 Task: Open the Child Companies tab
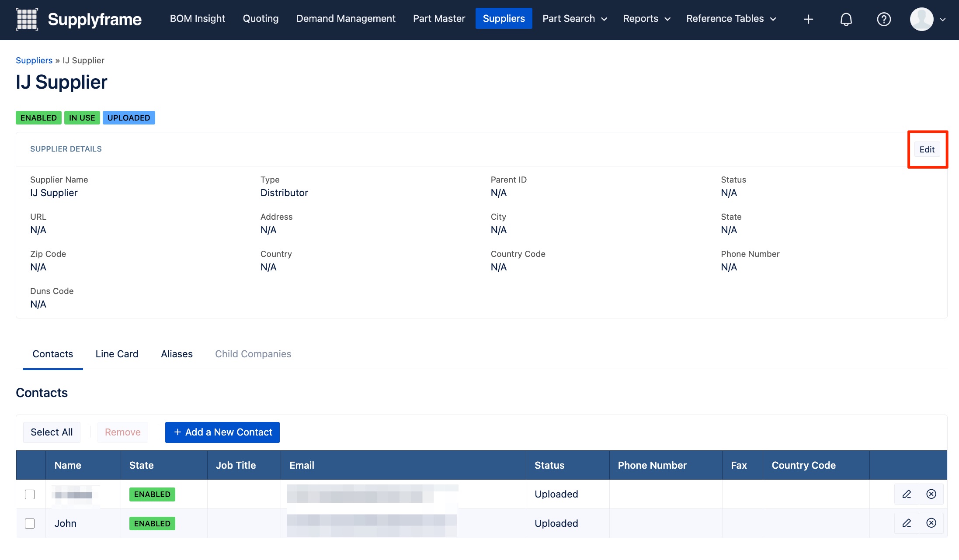coord(253,354)
